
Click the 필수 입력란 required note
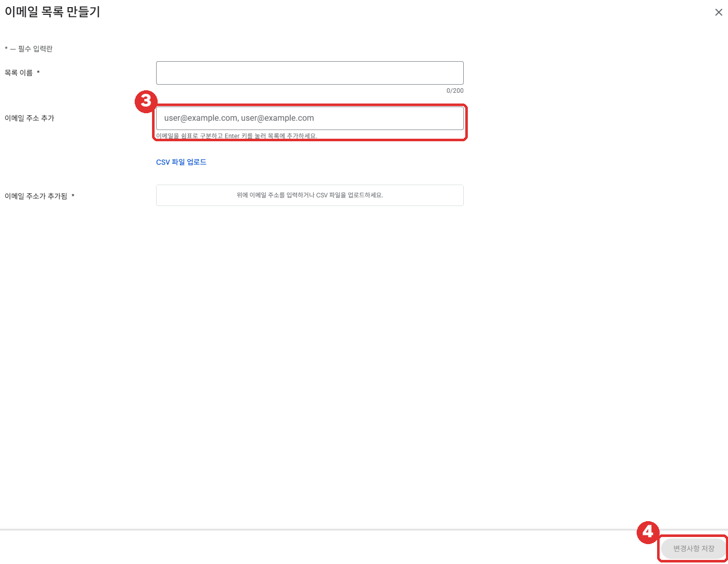[x=35, y=49]
